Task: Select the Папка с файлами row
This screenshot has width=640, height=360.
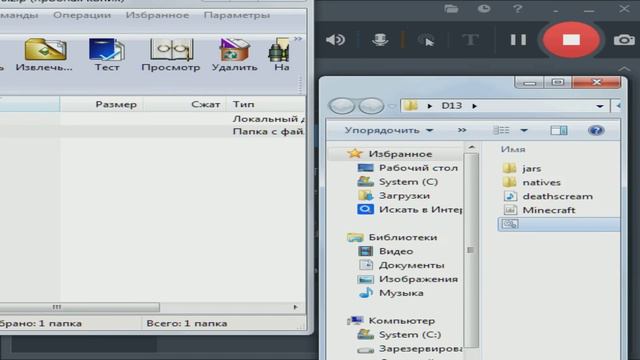Action: click(x=153, y=131)
